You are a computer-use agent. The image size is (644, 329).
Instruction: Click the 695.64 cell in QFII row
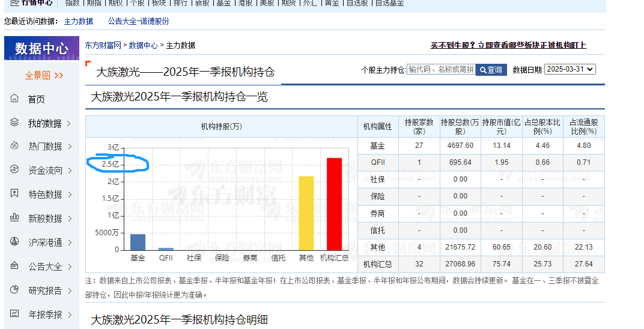click(x=460, y=162)
